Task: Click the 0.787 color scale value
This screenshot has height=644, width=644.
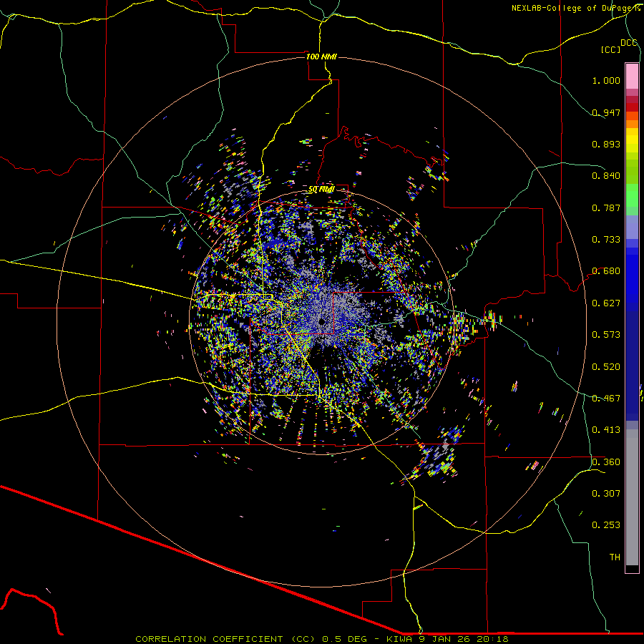Action: pyautogui.click(x=606, y=208)
